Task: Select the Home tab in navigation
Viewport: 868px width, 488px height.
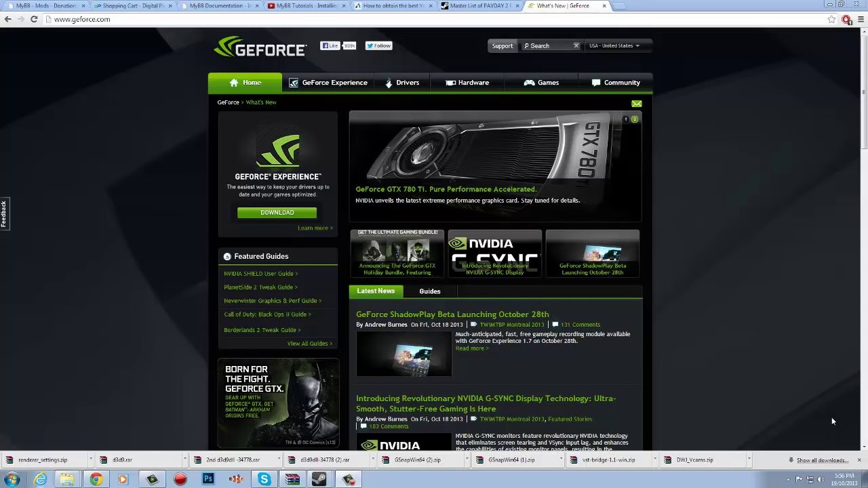Action: coord(245,83)
